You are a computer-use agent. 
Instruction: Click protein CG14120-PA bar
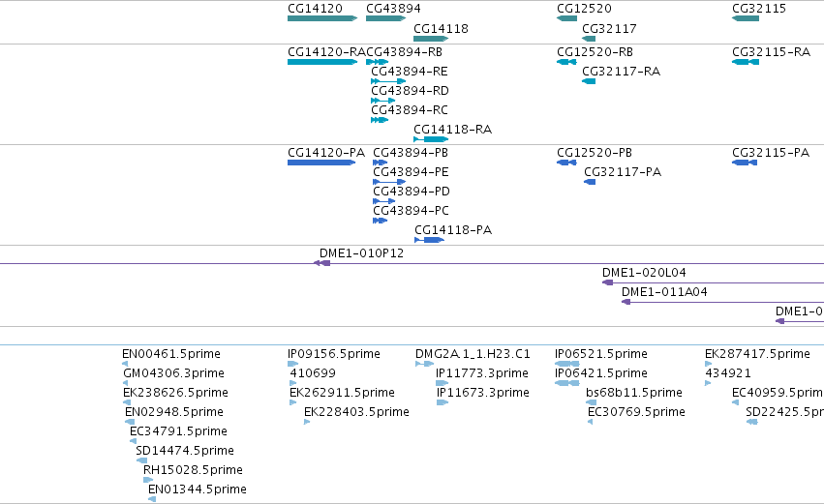point(321,163)
